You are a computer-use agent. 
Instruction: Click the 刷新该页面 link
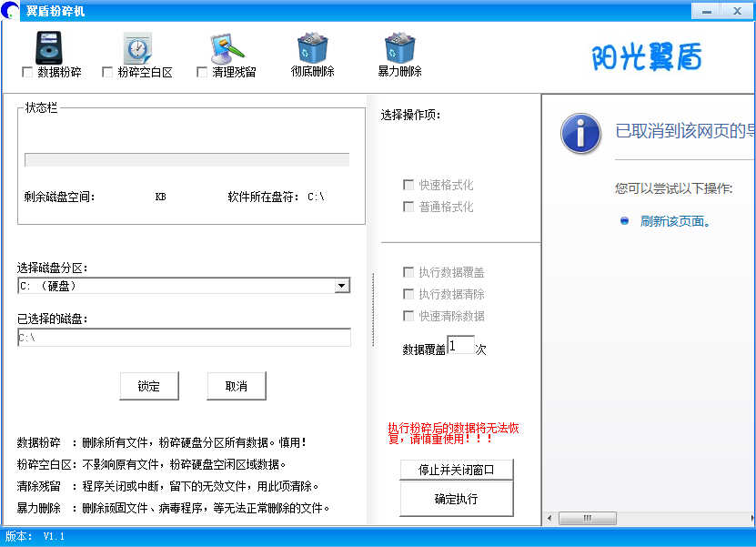pyautogui.click(x=674, y=221)
